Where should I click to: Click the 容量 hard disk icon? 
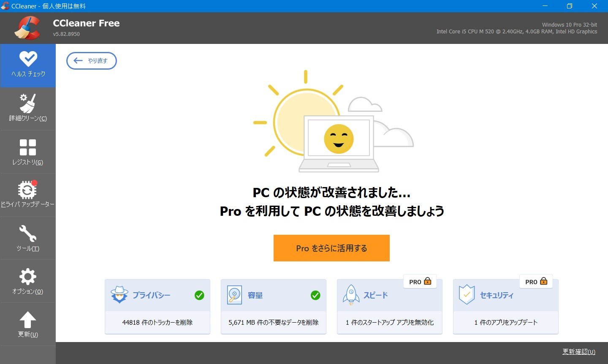(234, 295)
